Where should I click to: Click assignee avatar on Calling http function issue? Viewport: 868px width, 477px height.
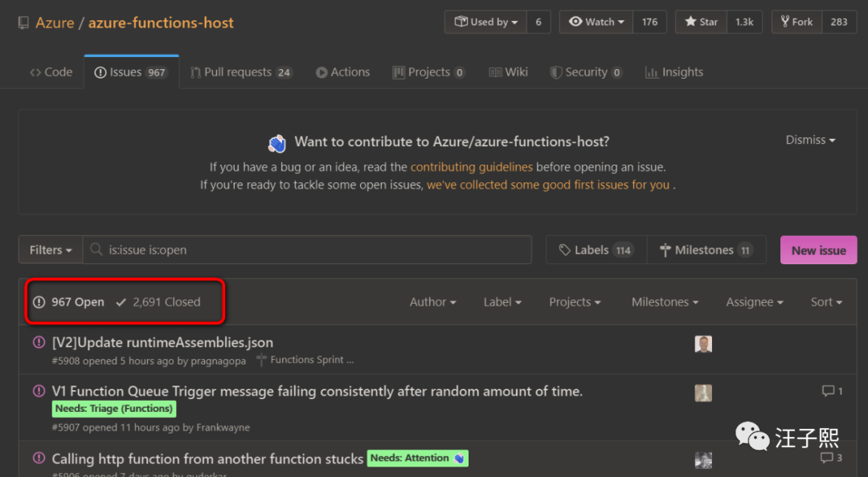click(x=703, y=460)
